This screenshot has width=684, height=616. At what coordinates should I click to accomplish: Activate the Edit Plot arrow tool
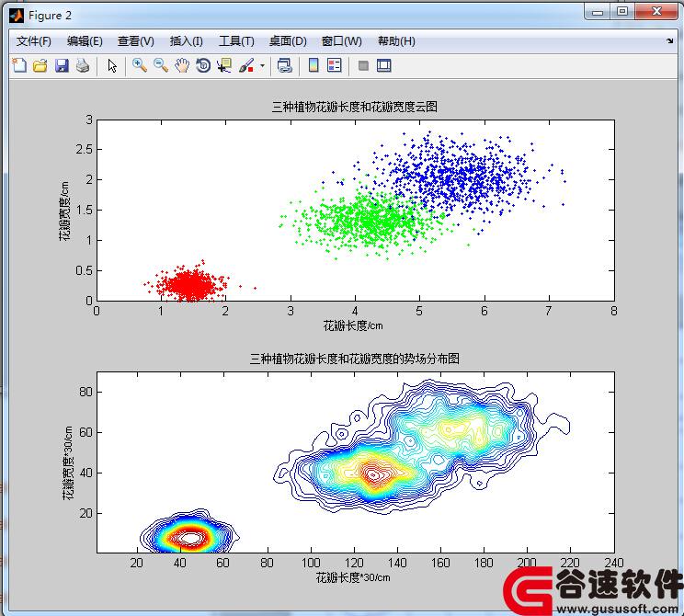(x=112, y=66)
